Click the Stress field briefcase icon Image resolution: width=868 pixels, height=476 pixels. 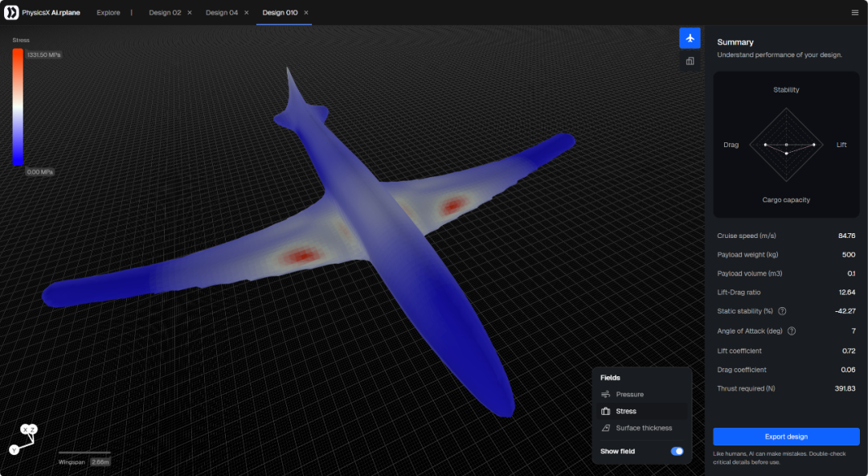(606, 411)
